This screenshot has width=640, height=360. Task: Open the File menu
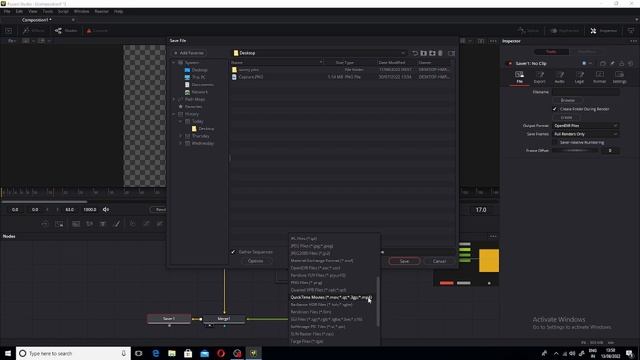[7, 11]
